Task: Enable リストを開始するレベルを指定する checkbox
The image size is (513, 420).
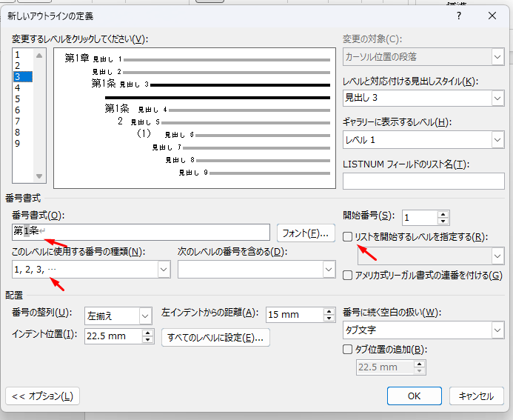Action: click(348, 236)
